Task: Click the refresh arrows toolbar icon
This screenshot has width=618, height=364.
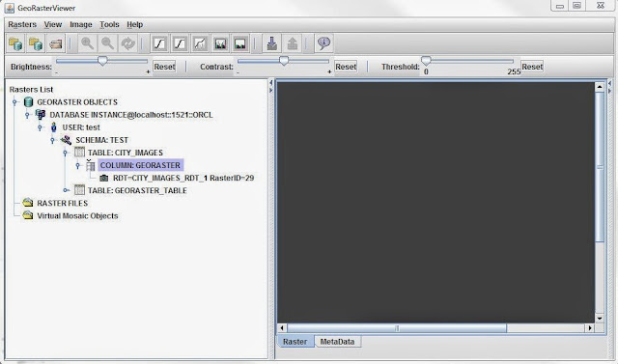Action: point(128,43)
